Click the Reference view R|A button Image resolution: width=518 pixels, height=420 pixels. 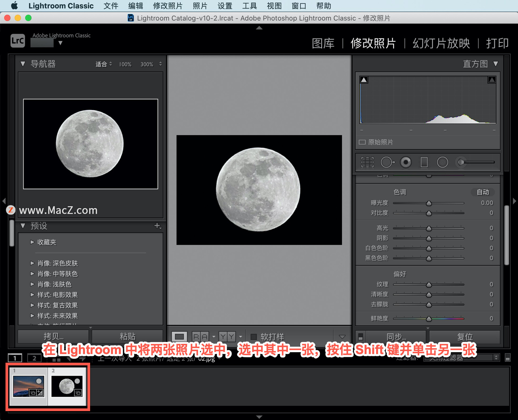click(x=200, y=337)
